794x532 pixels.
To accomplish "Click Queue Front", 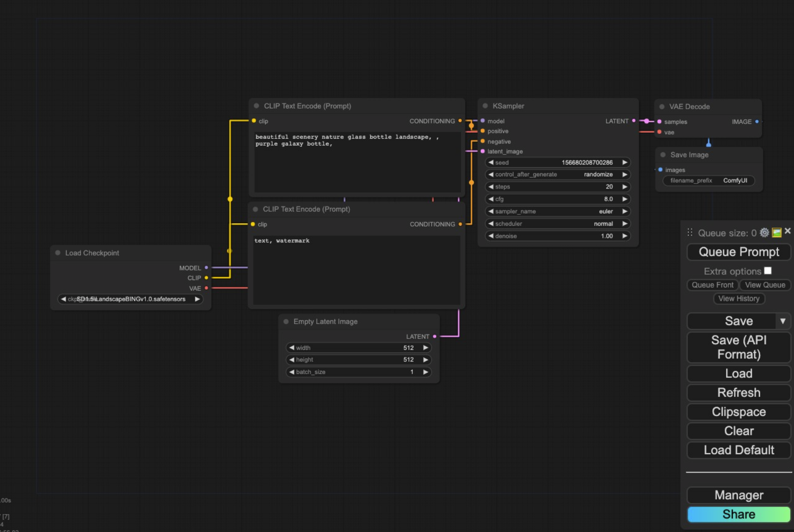I will [712, 285].
